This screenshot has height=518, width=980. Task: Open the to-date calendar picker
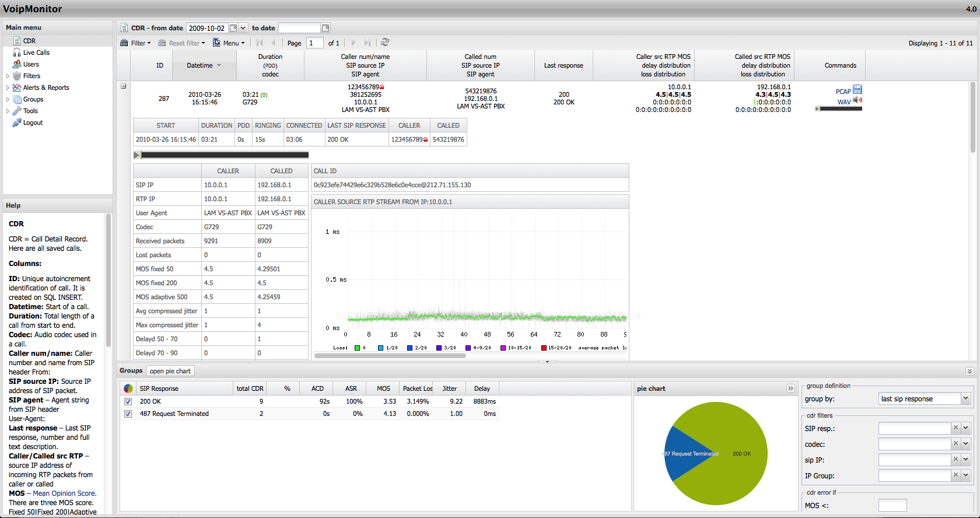point(325,28)
